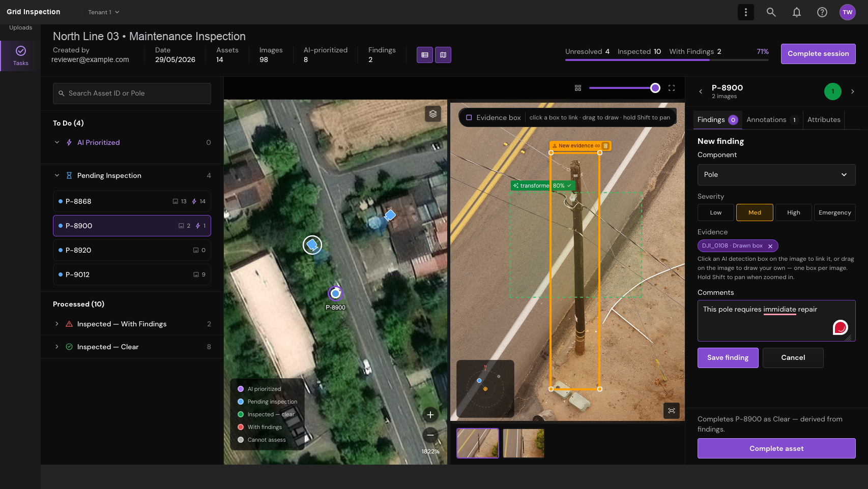This screenshot has height=489, width=868.
Task: Open the notifications bell
Action: pos(796,12)
